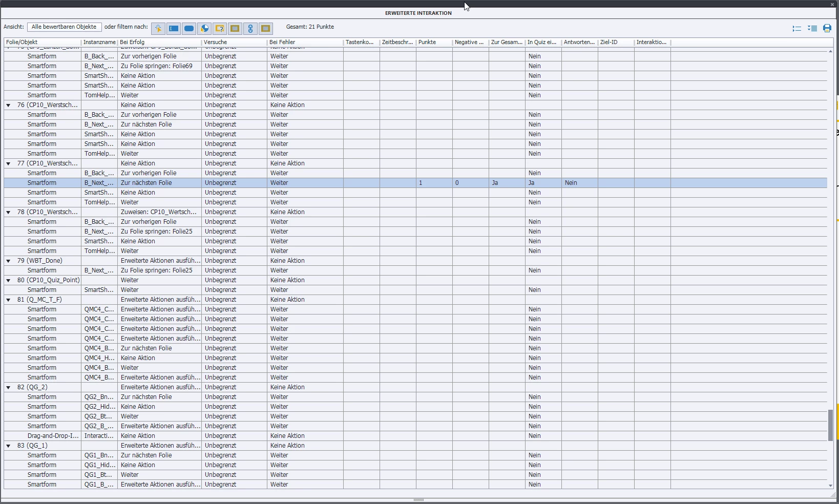Click the last framed filter icon
Screen dimensions: 839x504
pos(266,29)
